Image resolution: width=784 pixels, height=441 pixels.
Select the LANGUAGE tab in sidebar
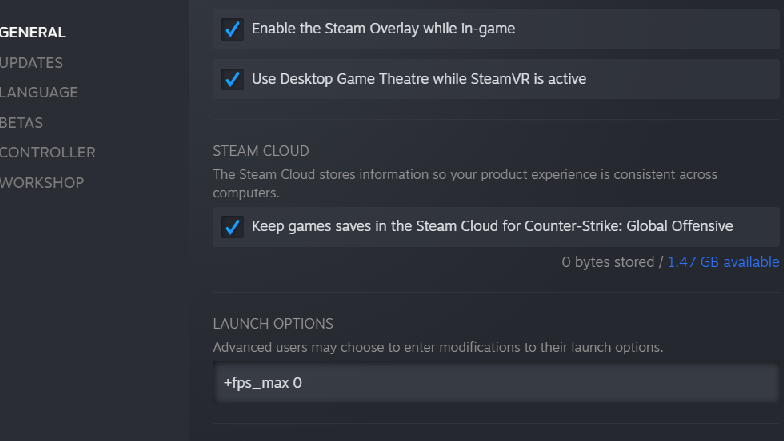coord(38,92)
